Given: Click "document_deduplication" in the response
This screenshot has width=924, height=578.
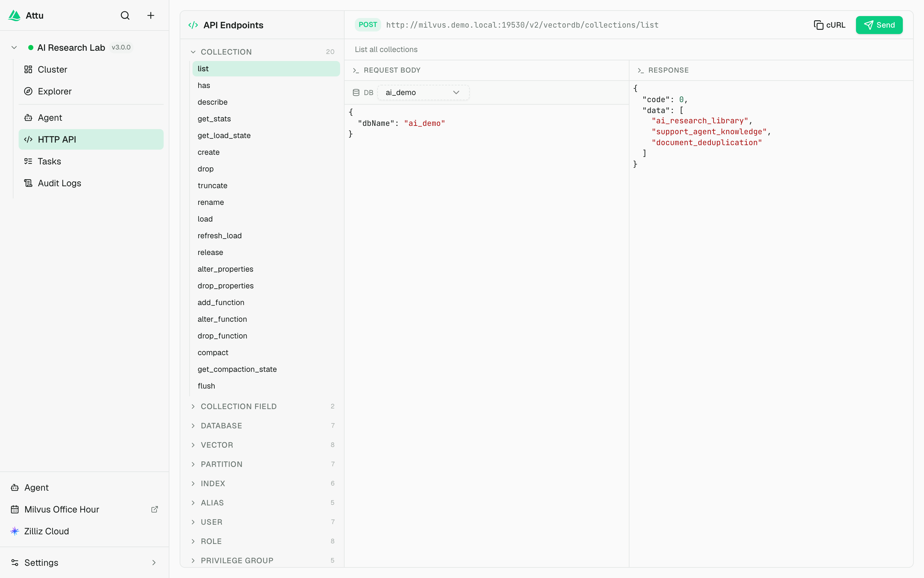Looking at the screenshot, I should coord(706,143).
